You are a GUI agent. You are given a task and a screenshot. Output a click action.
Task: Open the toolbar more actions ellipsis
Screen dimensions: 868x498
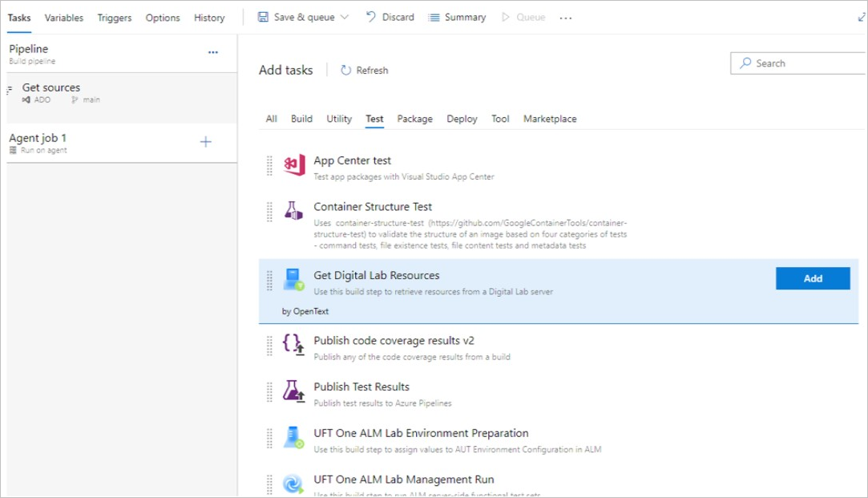point(566,18)
